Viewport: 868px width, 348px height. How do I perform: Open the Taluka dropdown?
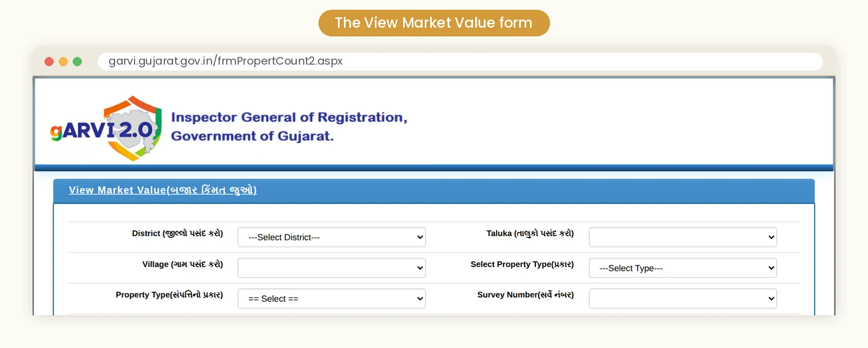tap(683, 237)
